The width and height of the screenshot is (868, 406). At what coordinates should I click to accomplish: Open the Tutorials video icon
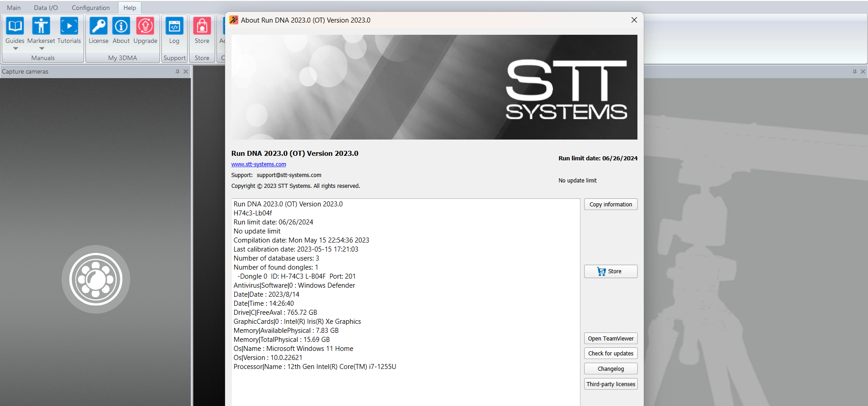[69, 26]
